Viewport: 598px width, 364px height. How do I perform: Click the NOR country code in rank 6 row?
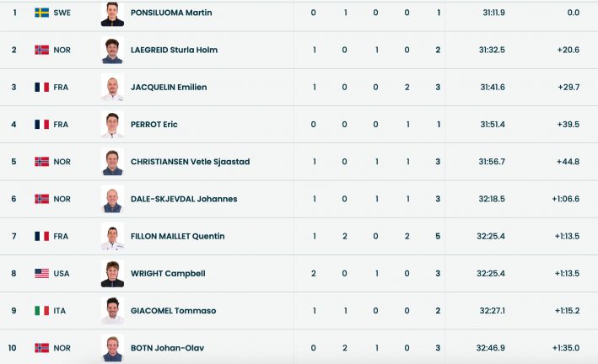click(x=62, y=199)
